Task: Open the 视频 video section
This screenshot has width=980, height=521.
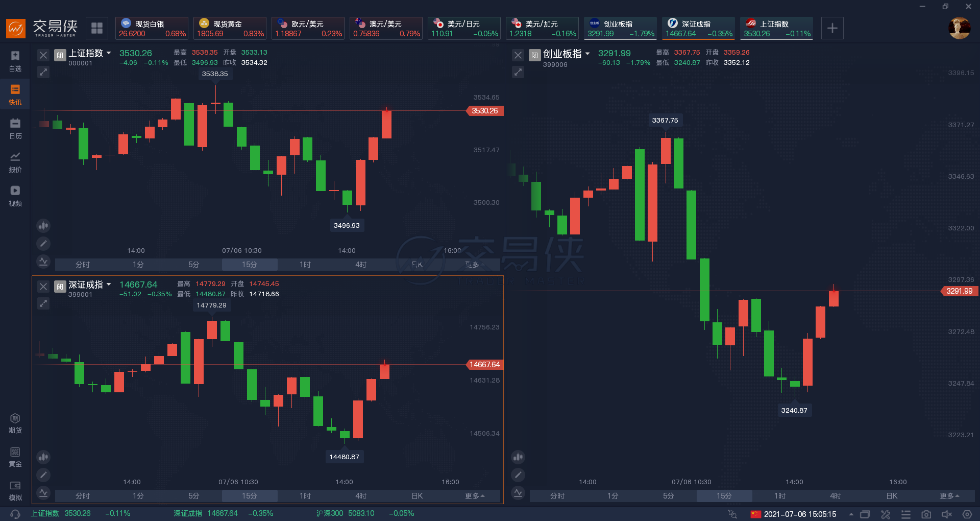Action: coord(15,196)
